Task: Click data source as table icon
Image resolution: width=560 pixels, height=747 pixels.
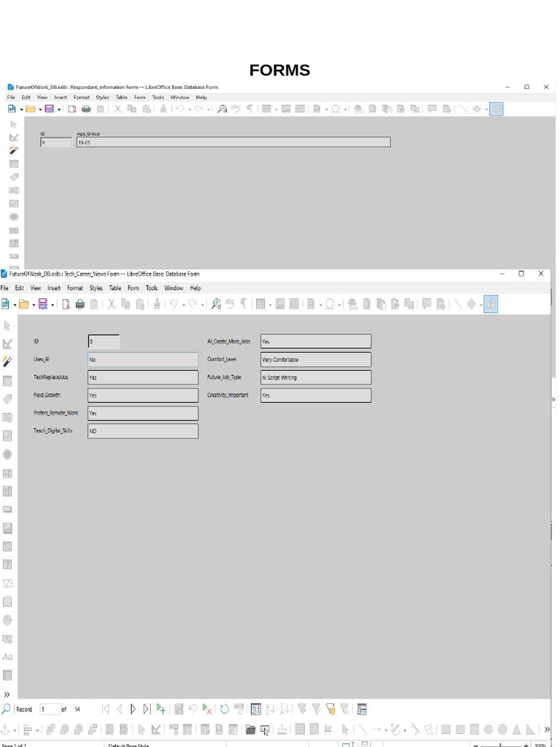Action: [362, 709]
